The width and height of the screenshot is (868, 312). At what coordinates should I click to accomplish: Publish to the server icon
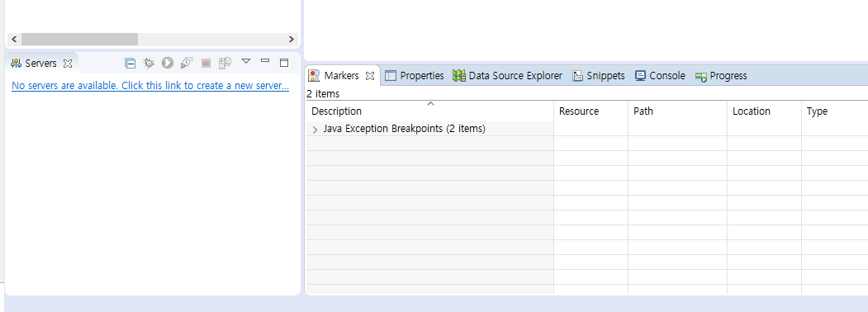pos(224,63)
